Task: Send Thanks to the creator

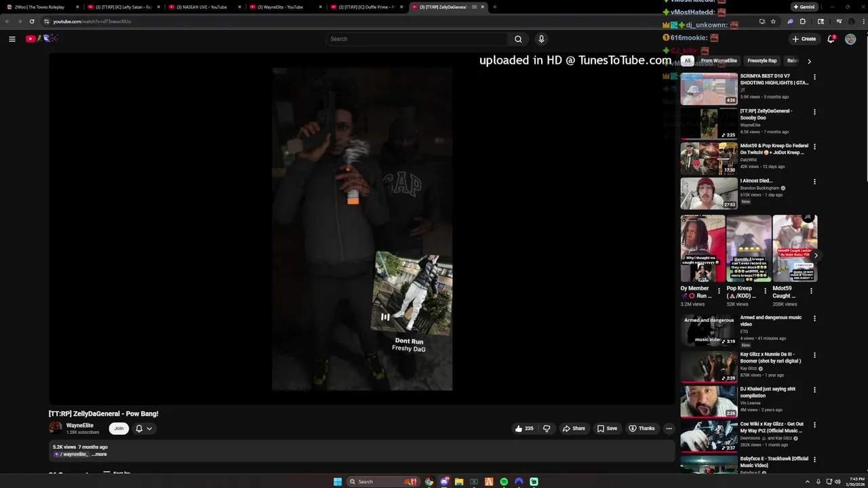Action: point(642,428)
